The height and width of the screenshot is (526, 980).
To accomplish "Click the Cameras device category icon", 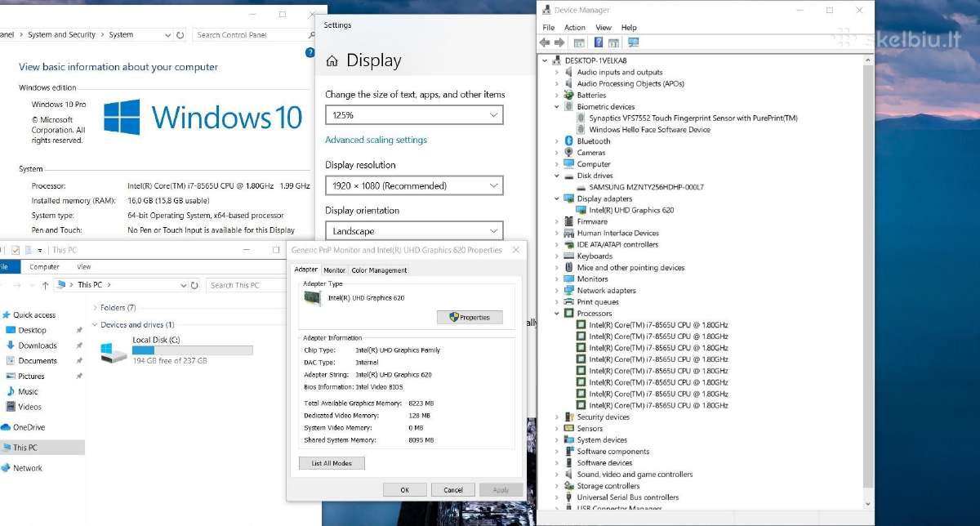I will [569, 153].
